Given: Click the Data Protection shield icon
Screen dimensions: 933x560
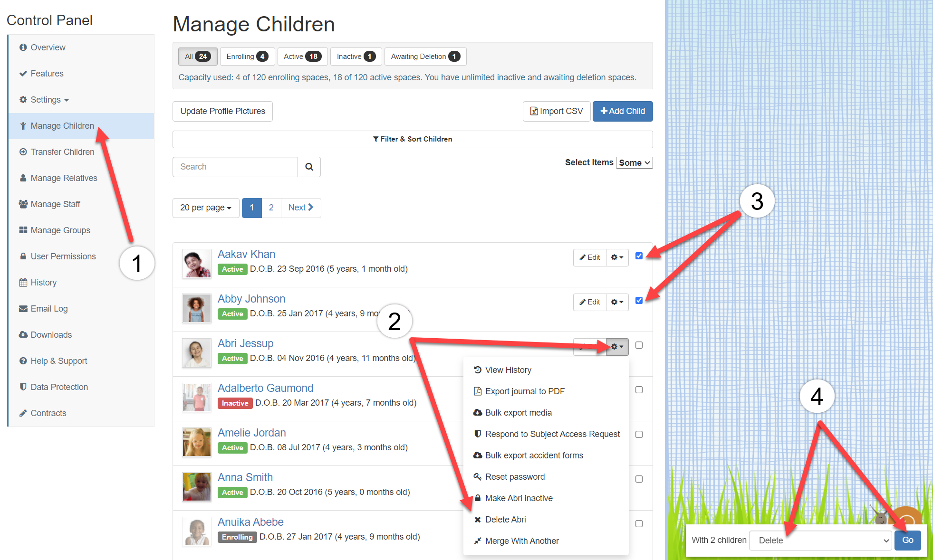Looking at the screenshot, I should pos(23,387).
